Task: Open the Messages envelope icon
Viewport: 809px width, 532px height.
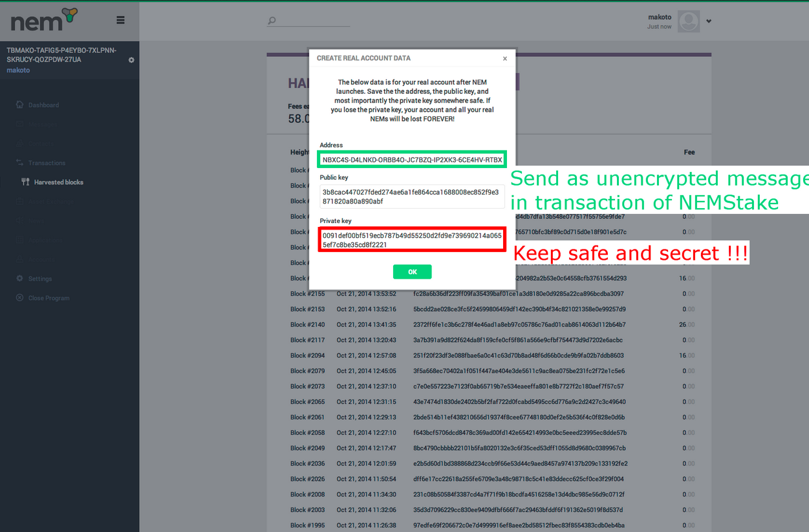Action: [19, 124]
